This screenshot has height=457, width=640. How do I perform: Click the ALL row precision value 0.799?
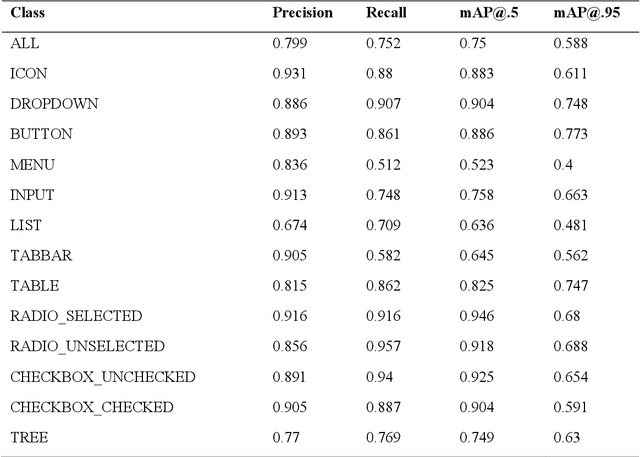coord(289,44)
